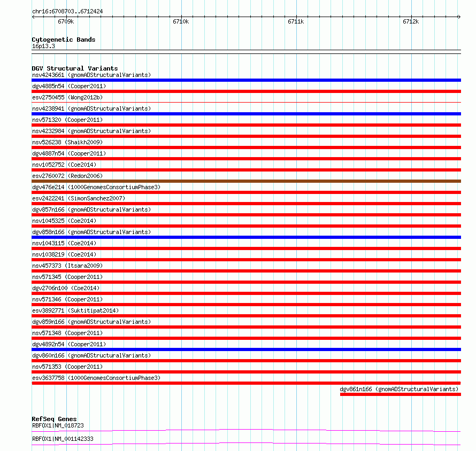
Task: Select nsv4232984 gnomADStructuralVariants entry
Action: [x=91, y=131]
